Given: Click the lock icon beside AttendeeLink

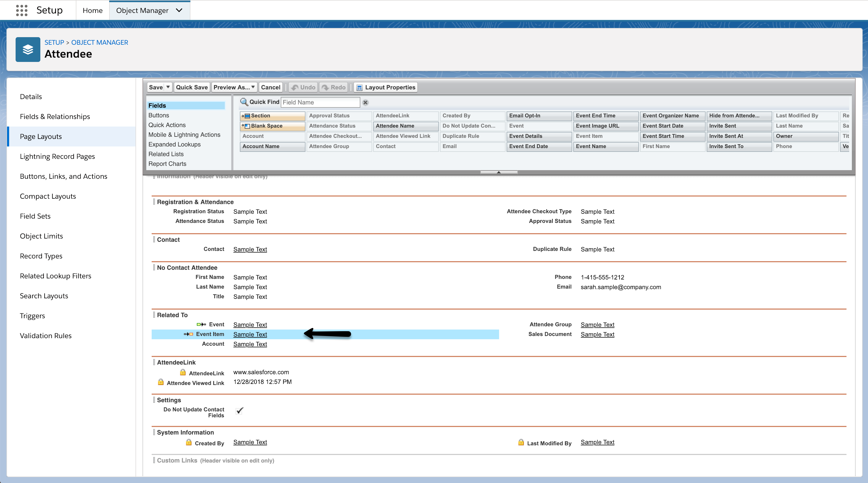Looking at the screenshot, I should pyautogui.click(x=183, y=372).
